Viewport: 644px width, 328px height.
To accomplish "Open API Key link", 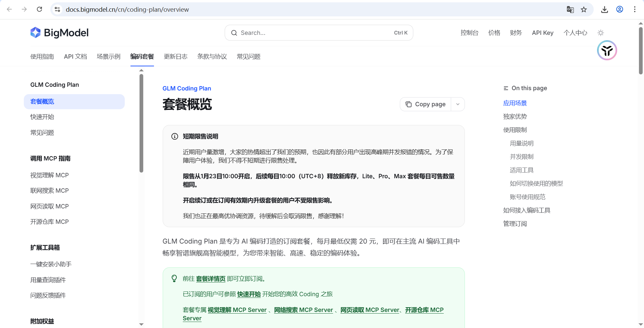I will 543,33.
